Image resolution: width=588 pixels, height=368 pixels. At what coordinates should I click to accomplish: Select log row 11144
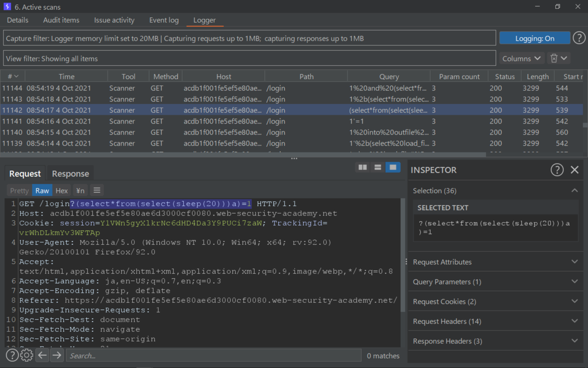(292, 88)
